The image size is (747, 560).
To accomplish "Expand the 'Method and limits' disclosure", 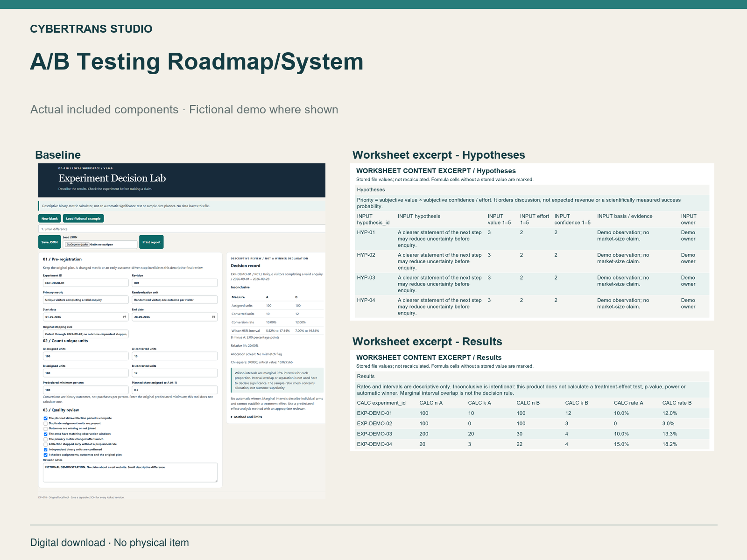I will [x=247, y=417].
